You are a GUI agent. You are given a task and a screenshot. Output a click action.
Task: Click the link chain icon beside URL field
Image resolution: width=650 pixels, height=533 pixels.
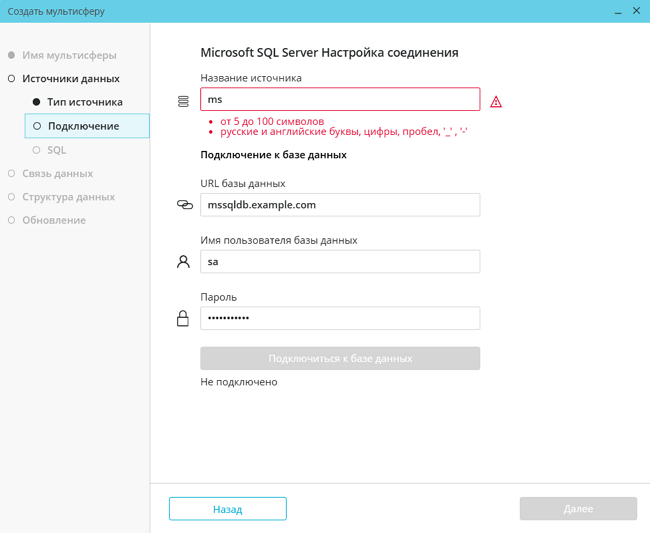pos(184,204)
